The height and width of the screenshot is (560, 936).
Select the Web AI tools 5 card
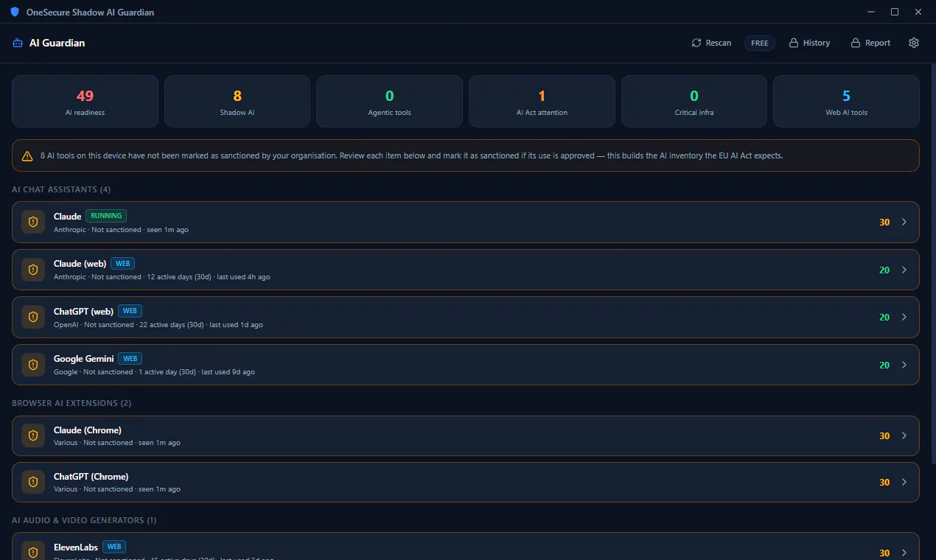[846, 101]
